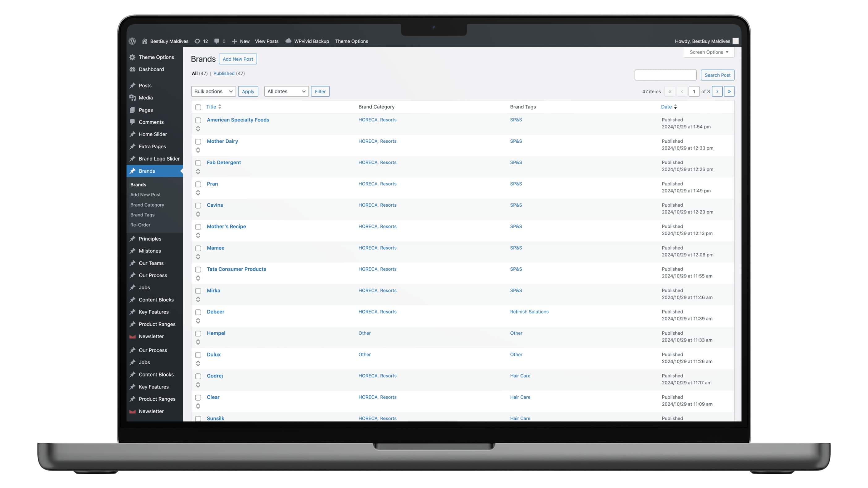This screenshot has height=488, width=868.
Task: Toggle the select-all checkbox in table header
Action: point(198,107)
